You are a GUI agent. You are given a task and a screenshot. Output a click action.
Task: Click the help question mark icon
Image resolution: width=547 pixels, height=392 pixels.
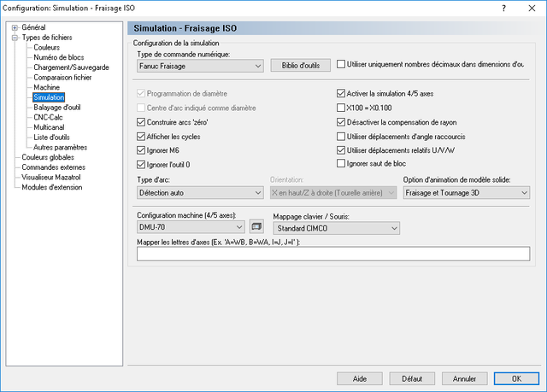click(503, 8)
